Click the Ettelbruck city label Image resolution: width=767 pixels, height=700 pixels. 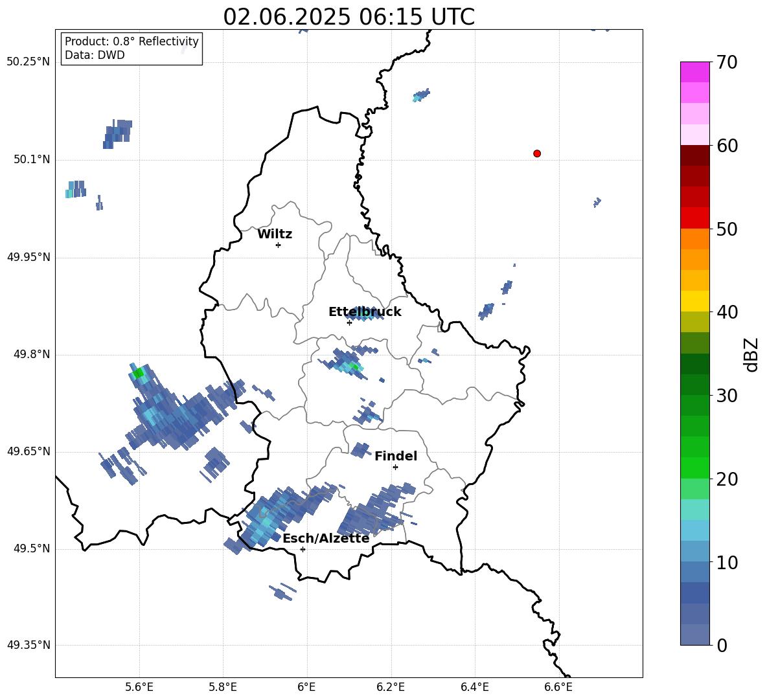click(x=365, y=312)
